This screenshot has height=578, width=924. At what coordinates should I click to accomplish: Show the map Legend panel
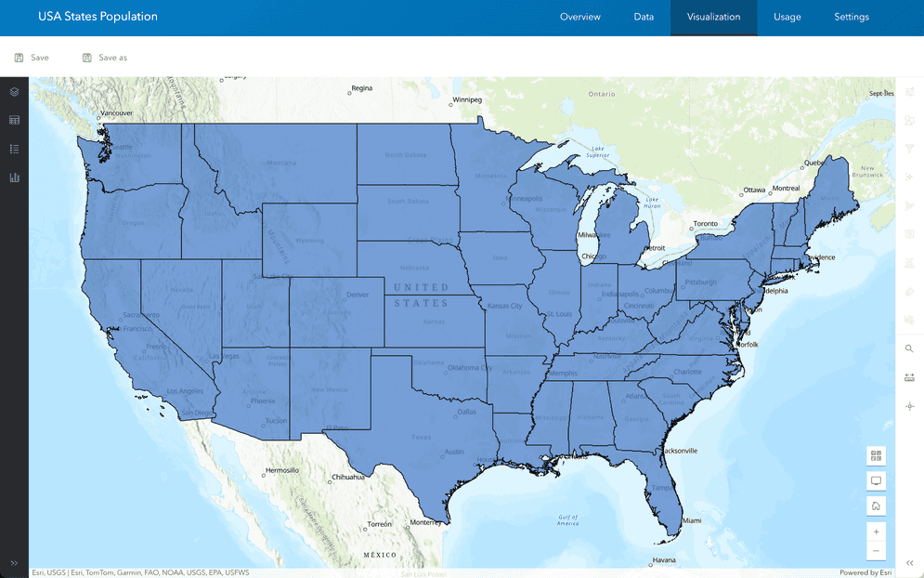click(x=14, y=149)
